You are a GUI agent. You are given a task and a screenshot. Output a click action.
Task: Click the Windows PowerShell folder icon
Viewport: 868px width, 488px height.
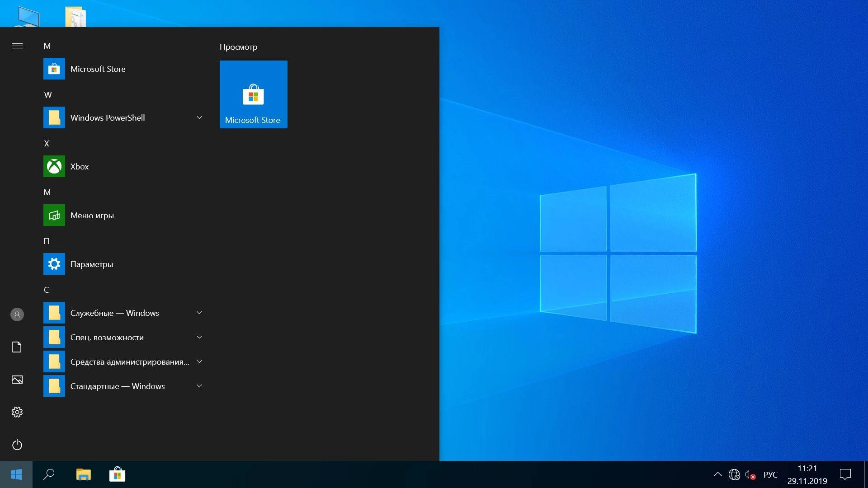coord(54,117)
